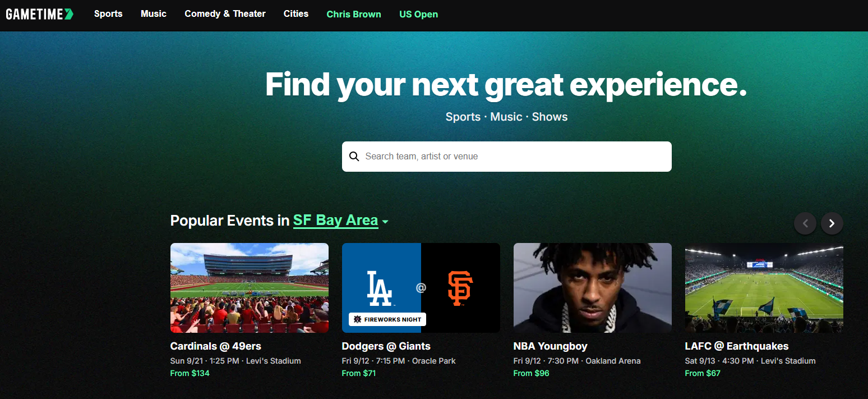The image size is (868, 399).
Task: Click the previous events left arrow
Action: (x=805, y=223)
